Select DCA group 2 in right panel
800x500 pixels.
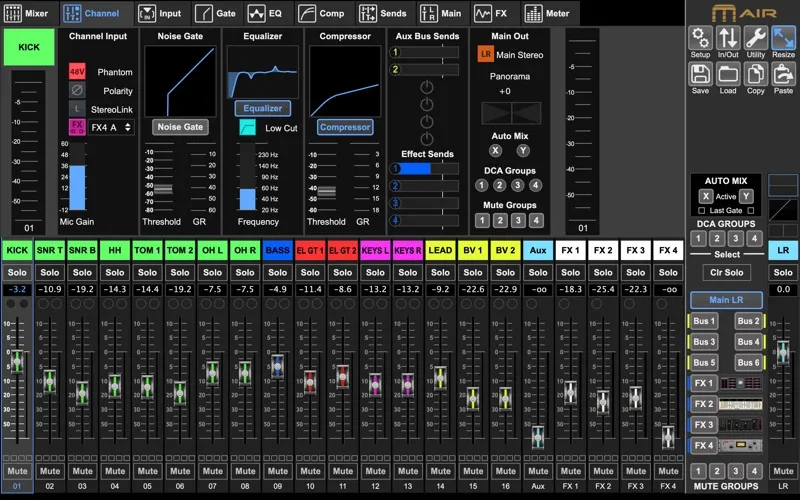[717, 238]
